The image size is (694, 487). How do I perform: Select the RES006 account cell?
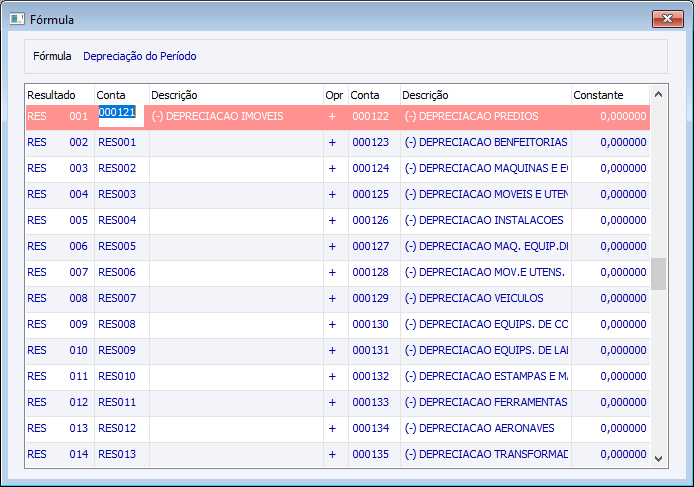(122, 272)
